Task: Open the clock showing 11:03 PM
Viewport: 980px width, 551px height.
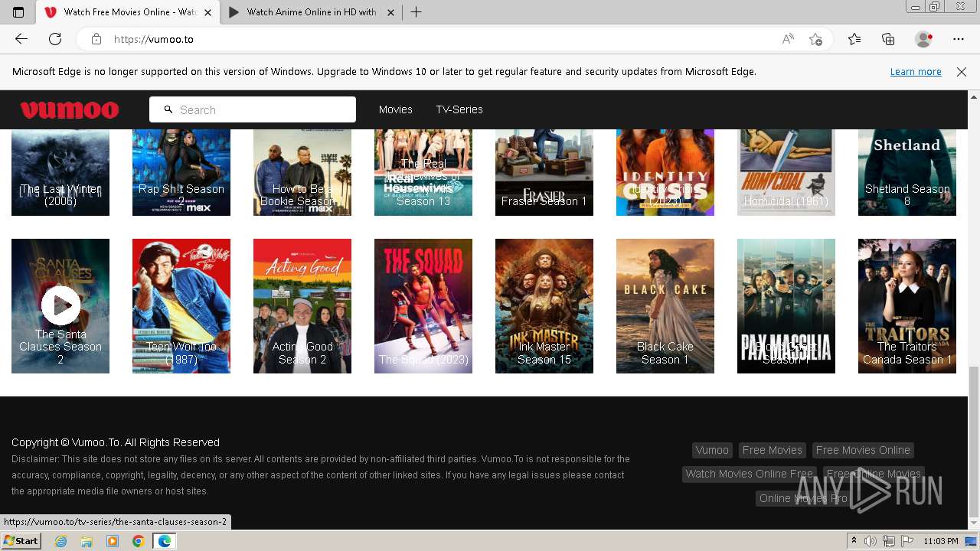Action: 941,541
